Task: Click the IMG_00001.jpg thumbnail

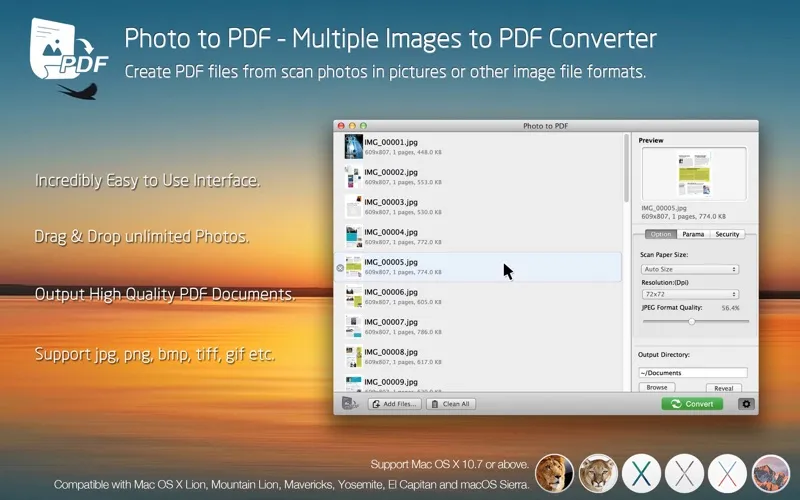Action: tap(354, 146)
